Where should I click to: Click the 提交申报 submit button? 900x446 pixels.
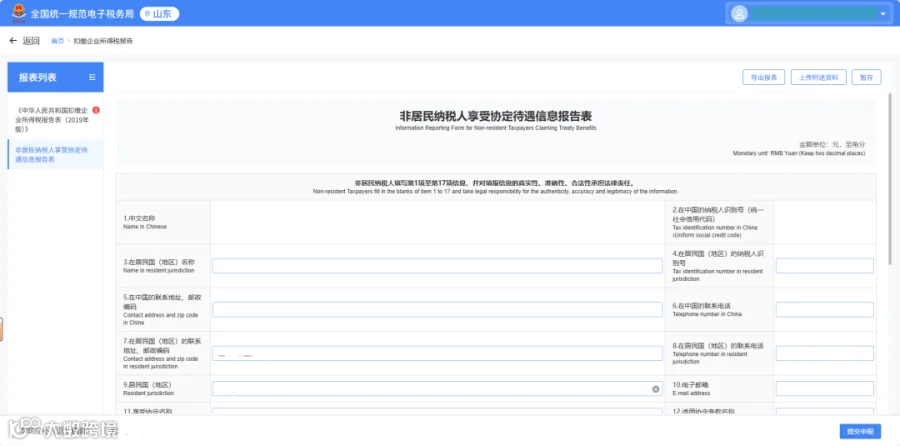pos(860,432)
